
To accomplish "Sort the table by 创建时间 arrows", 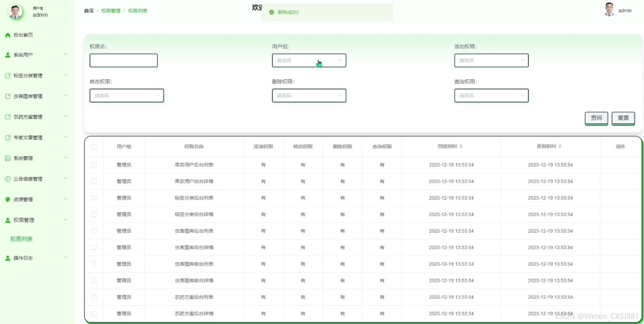I will [x=461, y=146].
